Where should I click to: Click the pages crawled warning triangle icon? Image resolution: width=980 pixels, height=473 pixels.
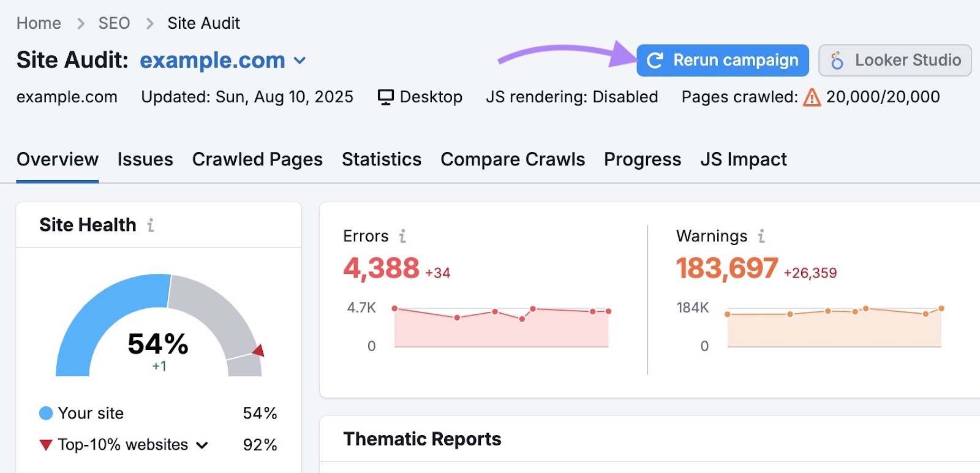click(x=812, y=97)
